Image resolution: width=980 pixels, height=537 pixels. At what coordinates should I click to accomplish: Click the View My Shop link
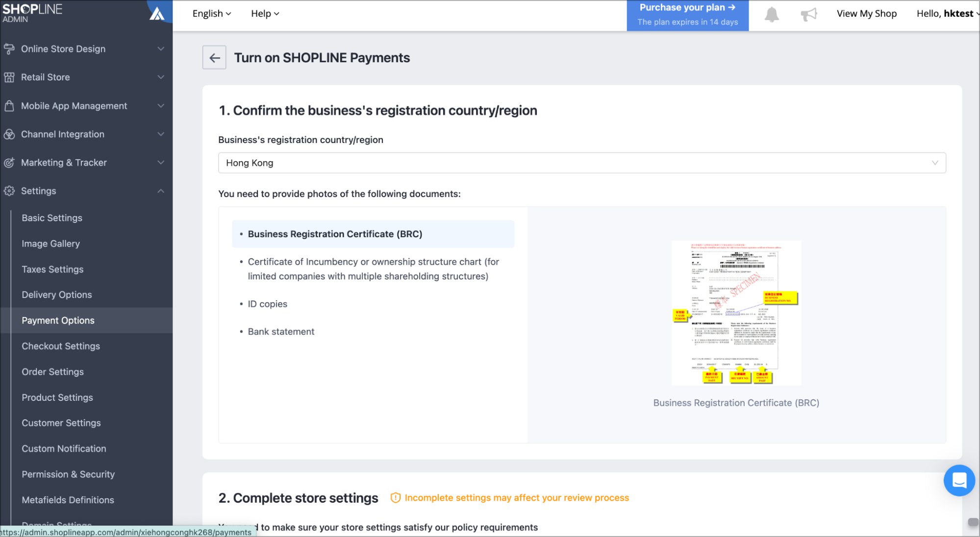pyautogui.click(x=866, y=14)
